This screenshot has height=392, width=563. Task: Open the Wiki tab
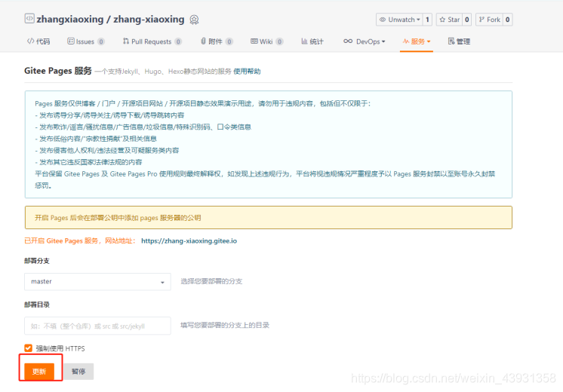point(266,41)
